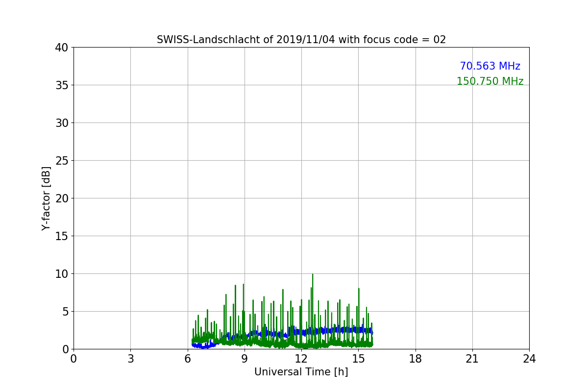Click the x-axis tick label 24
Screen dimensions: 588x392
pyautogui.click(x=529, y=359)
